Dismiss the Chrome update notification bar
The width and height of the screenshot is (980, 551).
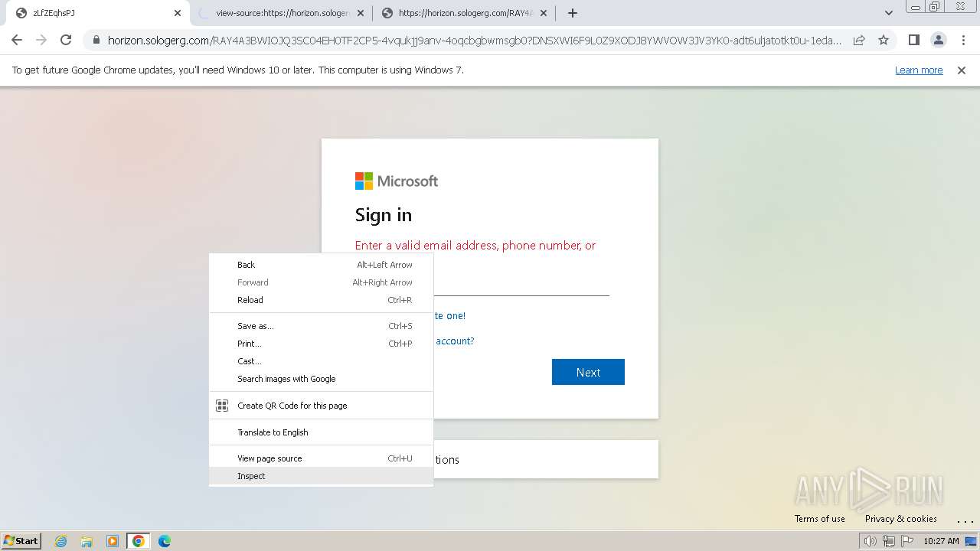tap(962, 70)
